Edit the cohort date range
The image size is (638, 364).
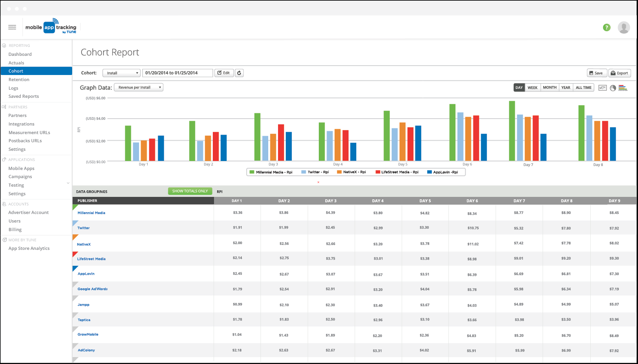point(224,73)
